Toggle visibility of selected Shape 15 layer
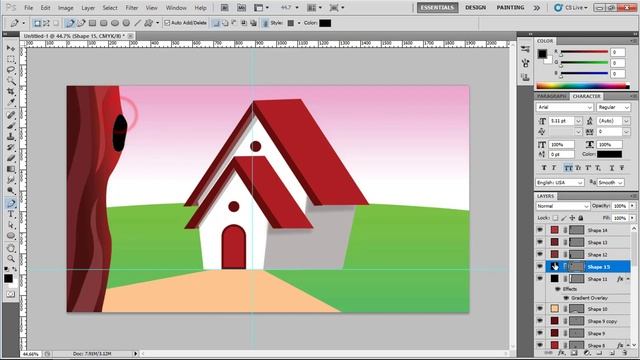 coord(540,267)
